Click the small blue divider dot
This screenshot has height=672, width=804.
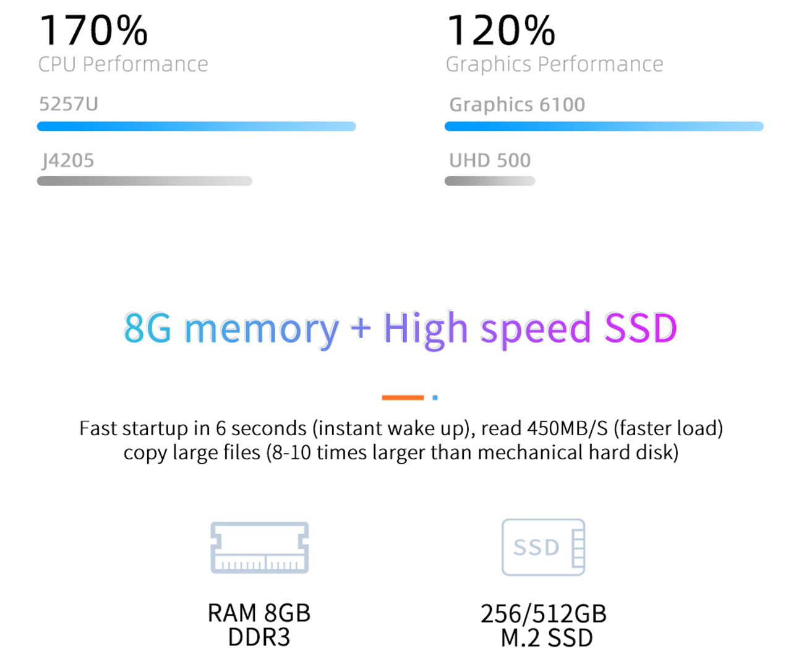pos(435,398)
